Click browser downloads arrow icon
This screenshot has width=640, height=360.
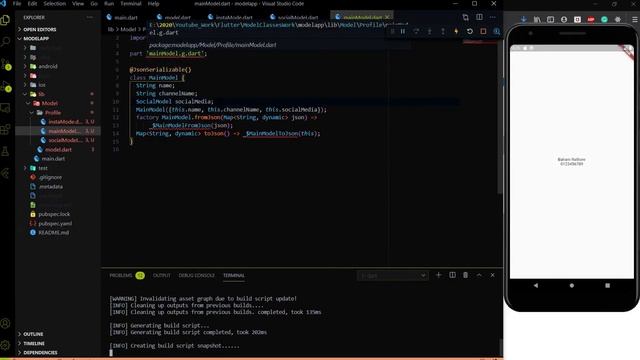point(524,19)
